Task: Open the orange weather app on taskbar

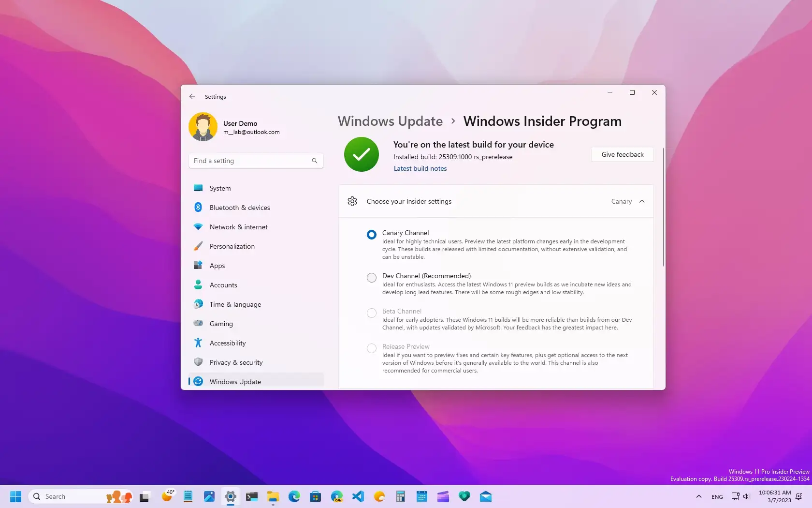Action: 379,496
